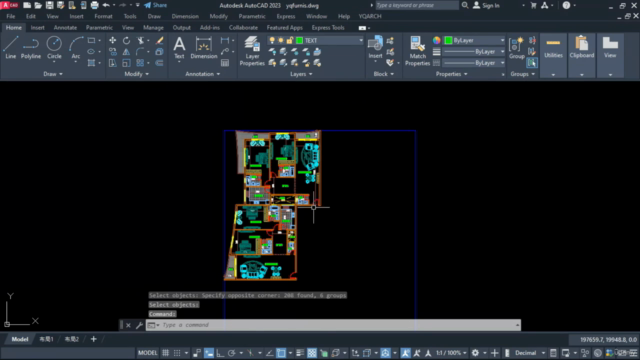Image resolution: width=640 pixels, height=360 pixels.
Task: Switch to the Annotate ribbon tab
Action: tap(65, 28)
